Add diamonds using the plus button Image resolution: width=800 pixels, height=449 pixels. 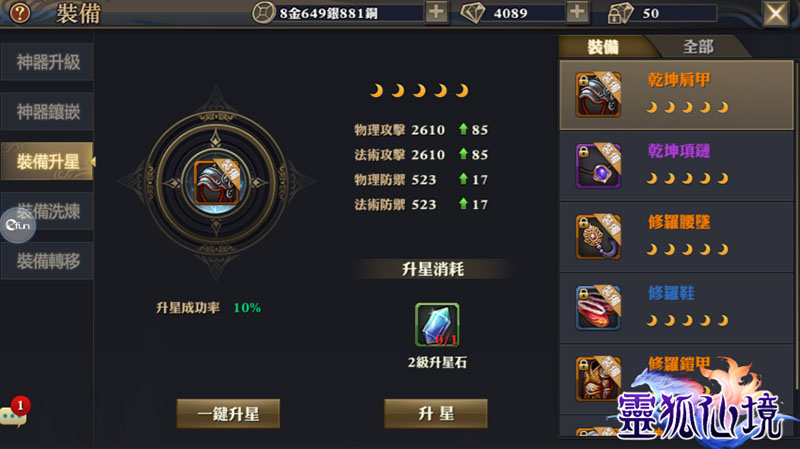click(x=577, y=12)
